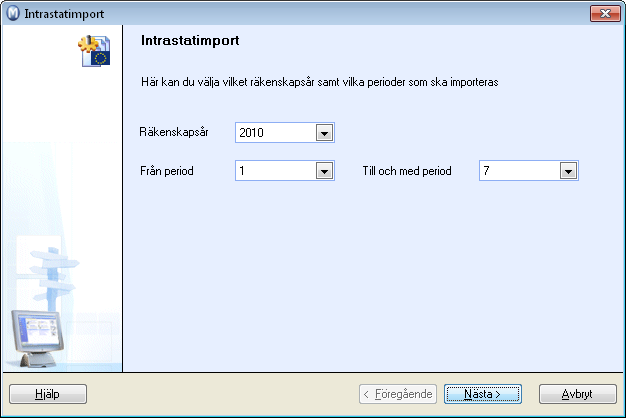626x418 pixels.
Task: Click the Hjälp button
Action: [48, 394]
